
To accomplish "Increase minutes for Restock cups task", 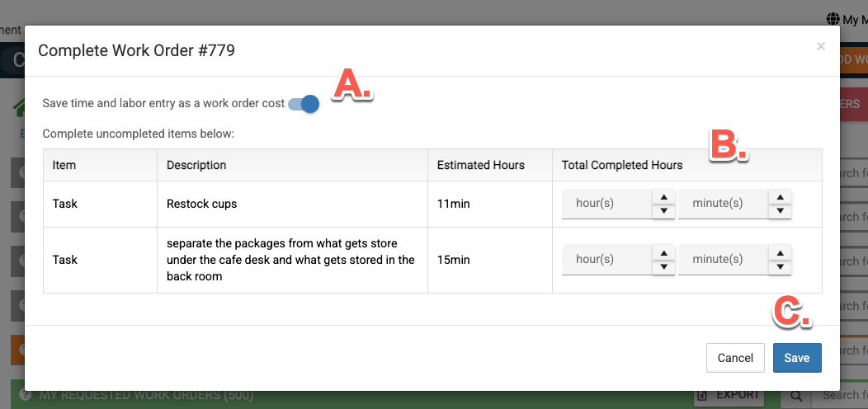I will click(x=780, y=197).
